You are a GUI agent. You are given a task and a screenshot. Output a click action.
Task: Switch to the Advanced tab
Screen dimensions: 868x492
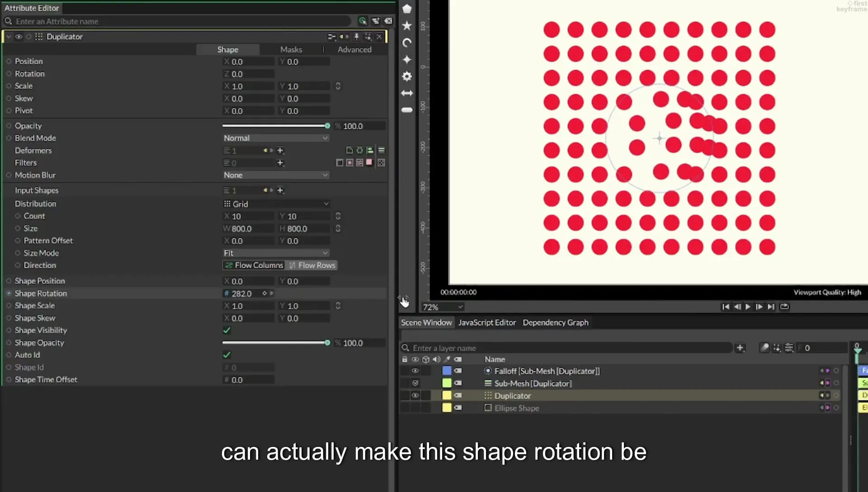[x=354, y=50]
